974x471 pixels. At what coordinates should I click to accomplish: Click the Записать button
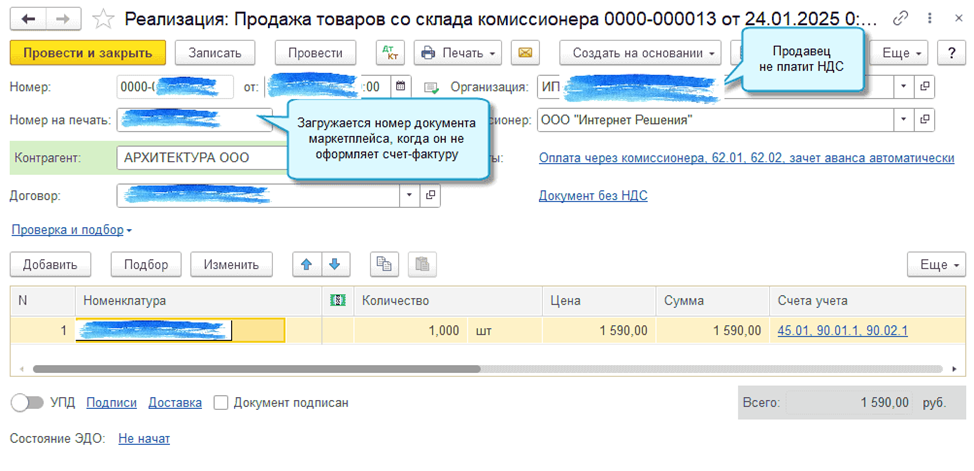click(214, 53)
